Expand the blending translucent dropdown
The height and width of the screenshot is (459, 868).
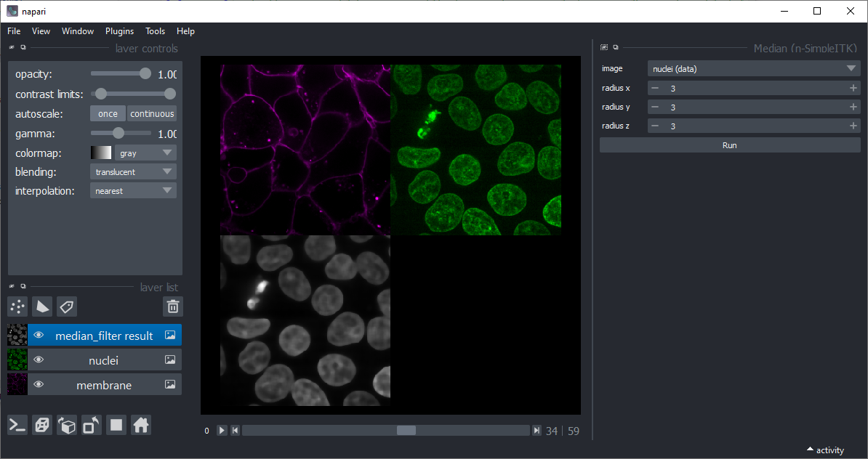pos(134,172)
